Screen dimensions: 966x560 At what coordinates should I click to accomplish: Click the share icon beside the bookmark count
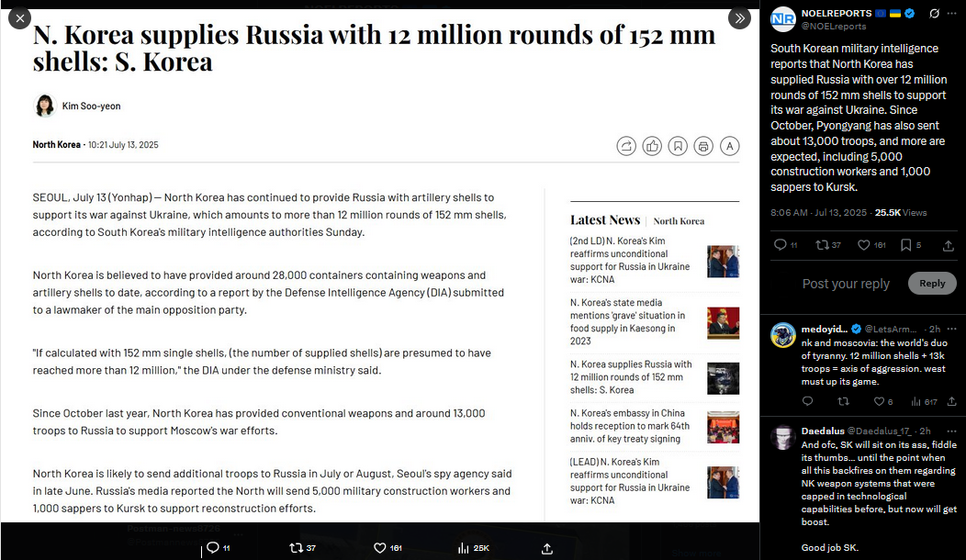[949, 246]
